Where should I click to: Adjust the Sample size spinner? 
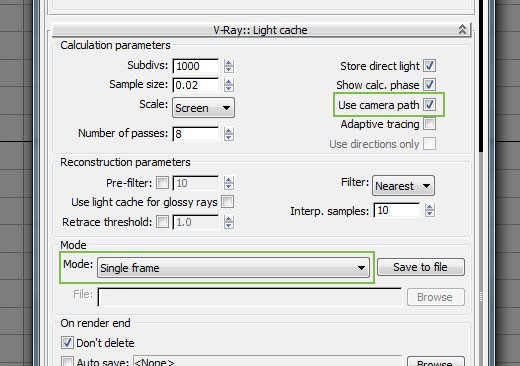click(x=229, y=85)
